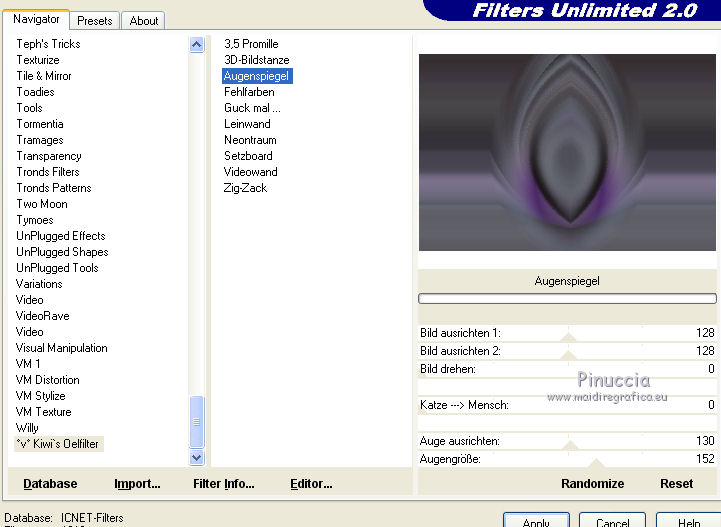Image resolution: width=721 pixels, height=527 pixels.
Task: Click the Katze --> Mensch slider
Action: [x=567, y=405]
